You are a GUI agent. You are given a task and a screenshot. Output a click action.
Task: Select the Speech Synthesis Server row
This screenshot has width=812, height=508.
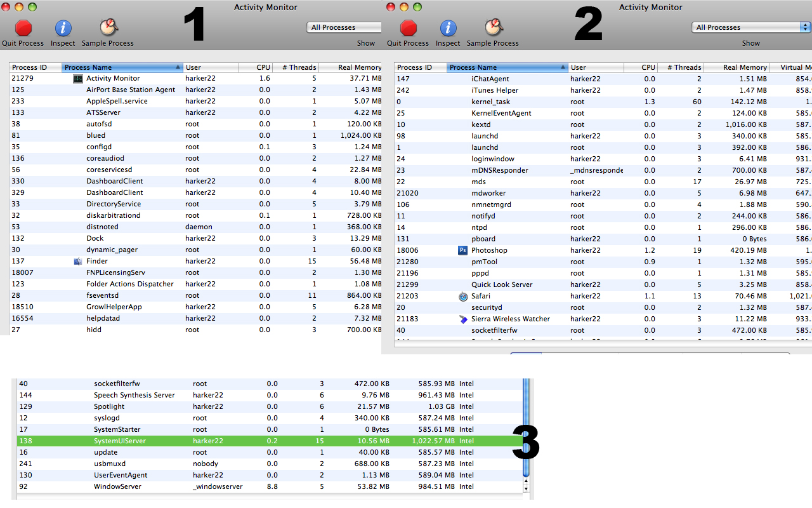tap(269, 395)
